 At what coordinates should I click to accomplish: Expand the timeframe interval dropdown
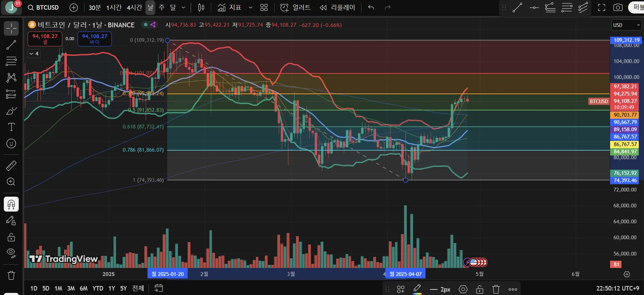[184, 8]
